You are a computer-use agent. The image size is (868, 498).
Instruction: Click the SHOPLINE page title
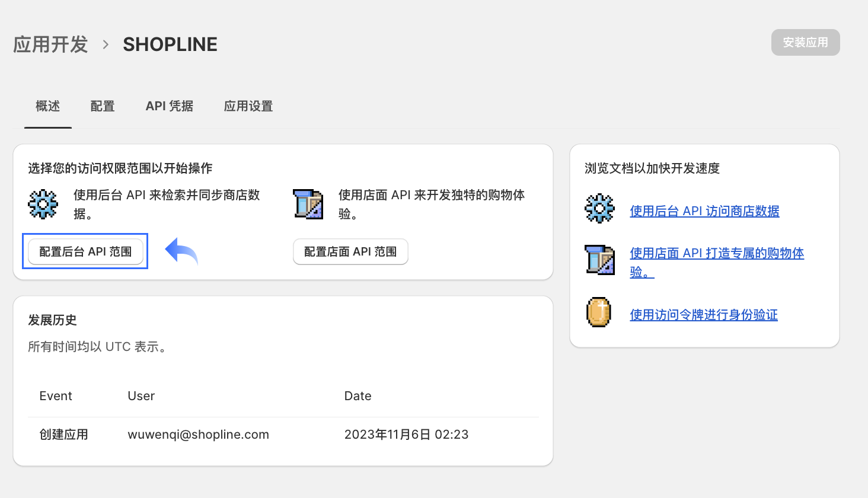click(x=170, y=44)
